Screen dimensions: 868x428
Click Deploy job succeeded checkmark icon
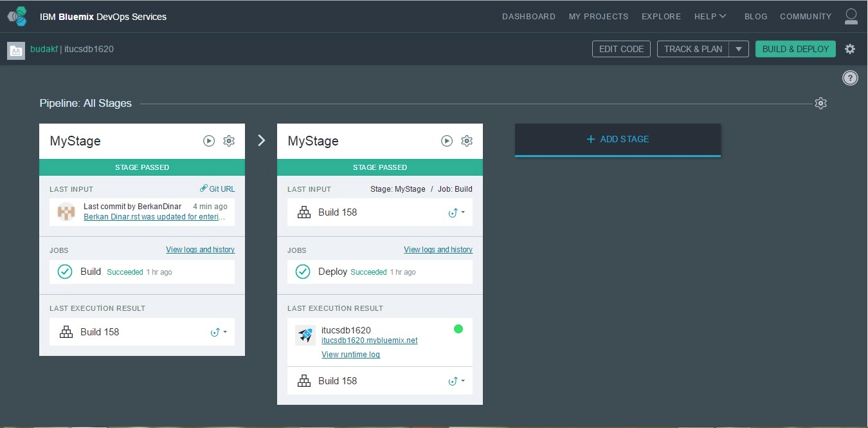point(303,272)
